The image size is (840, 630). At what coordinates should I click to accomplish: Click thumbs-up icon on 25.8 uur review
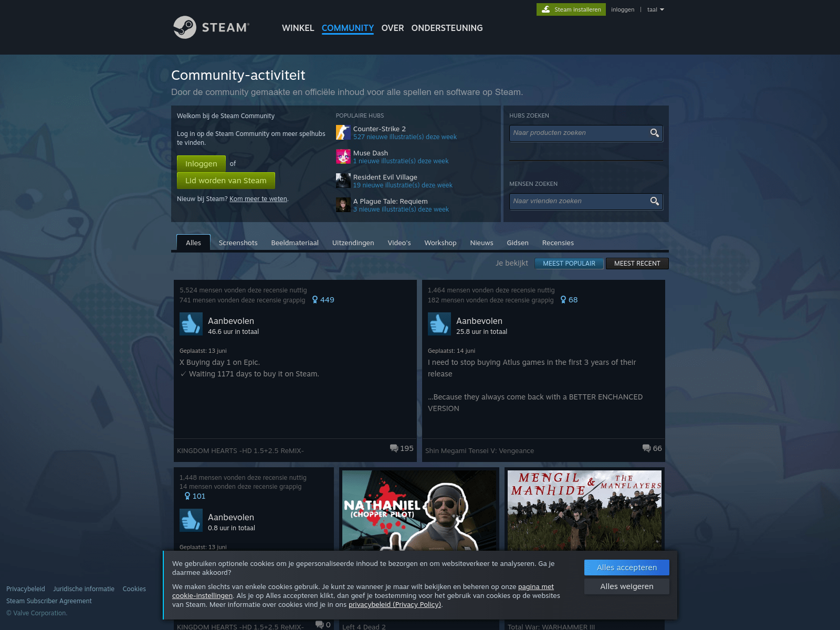tap(439, 324)
